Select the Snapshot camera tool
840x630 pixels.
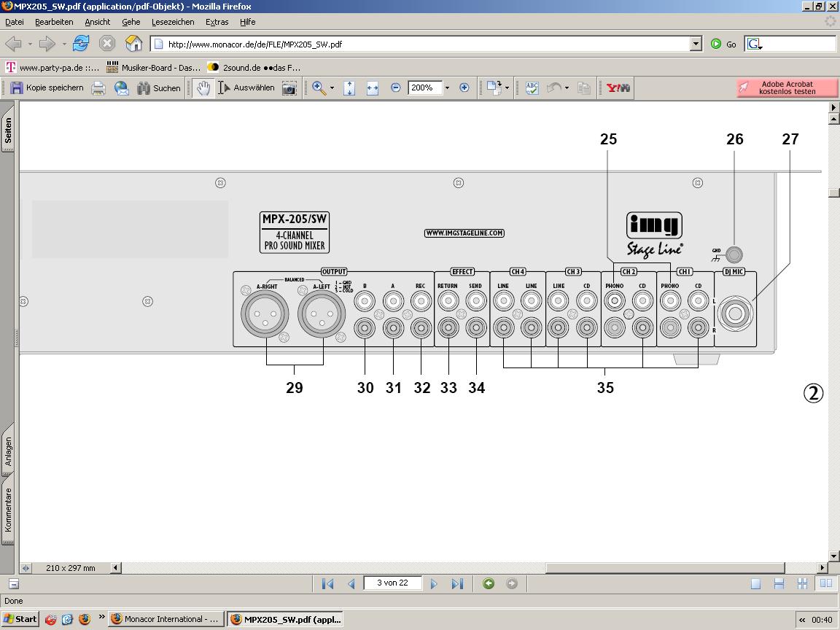(x=289, y=87)
